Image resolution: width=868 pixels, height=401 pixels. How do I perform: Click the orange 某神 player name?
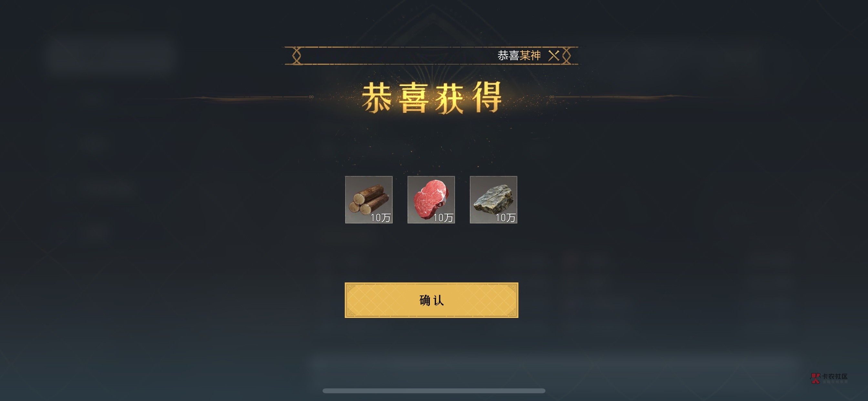coord(530,55)
